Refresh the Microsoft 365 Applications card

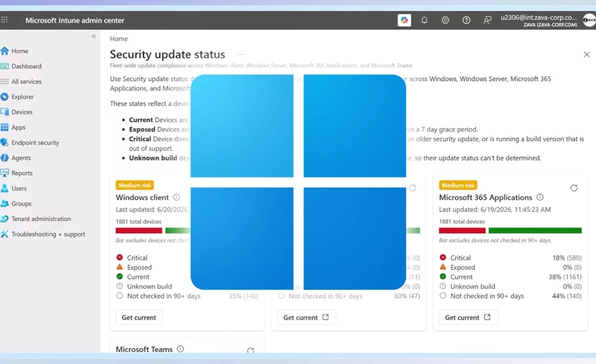pyautogui.click(x=574, y=188)
